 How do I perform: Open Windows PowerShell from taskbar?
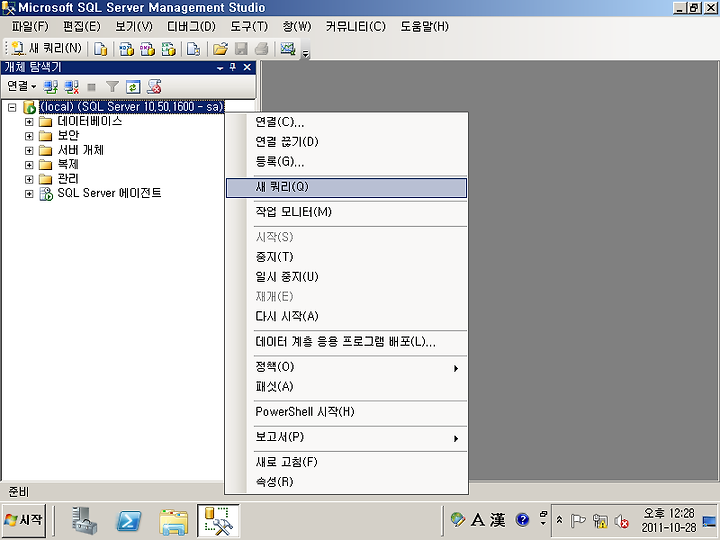[x=129, y=521]
